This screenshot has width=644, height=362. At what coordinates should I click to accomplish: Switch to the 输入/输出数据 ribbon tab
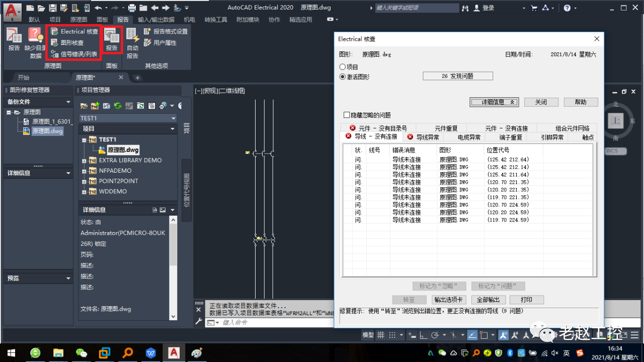(x=156, y=20)
